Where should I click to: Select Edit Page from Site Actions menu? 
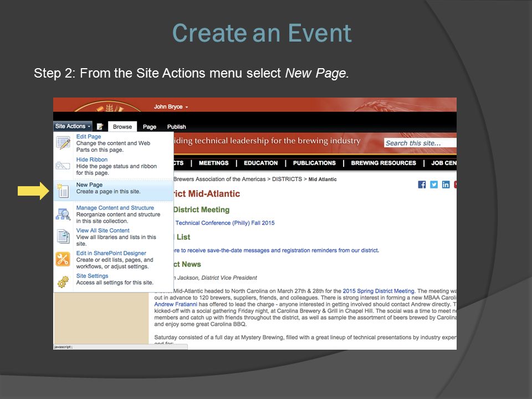[x=114, y=143]
